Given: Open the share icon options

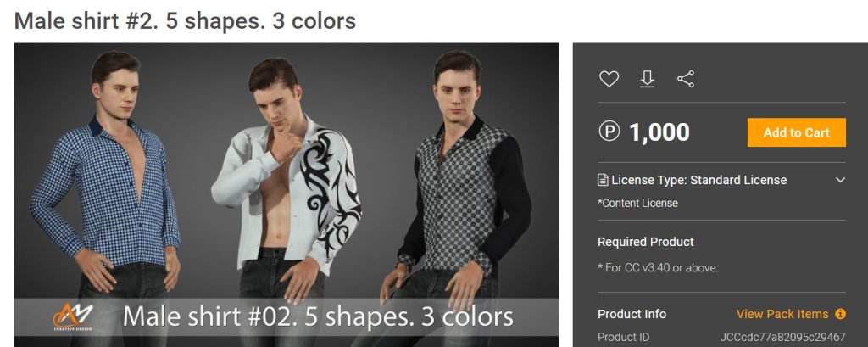Looking at the screenshot, I should pos(686,79).
